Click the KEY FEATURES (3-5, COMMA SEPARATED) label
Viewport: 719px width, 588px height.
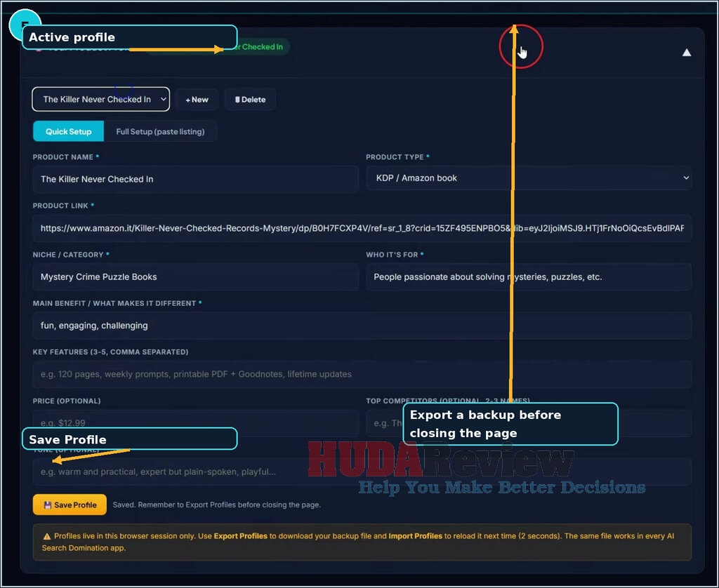coord(110,352)
